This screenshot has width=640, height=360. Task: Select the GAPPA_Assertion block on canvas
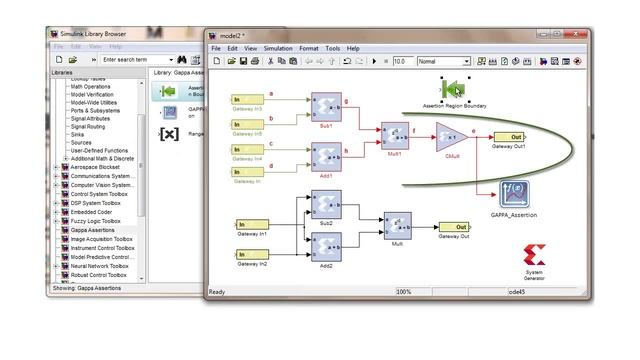pyautogui.click(x=514, y=194)
